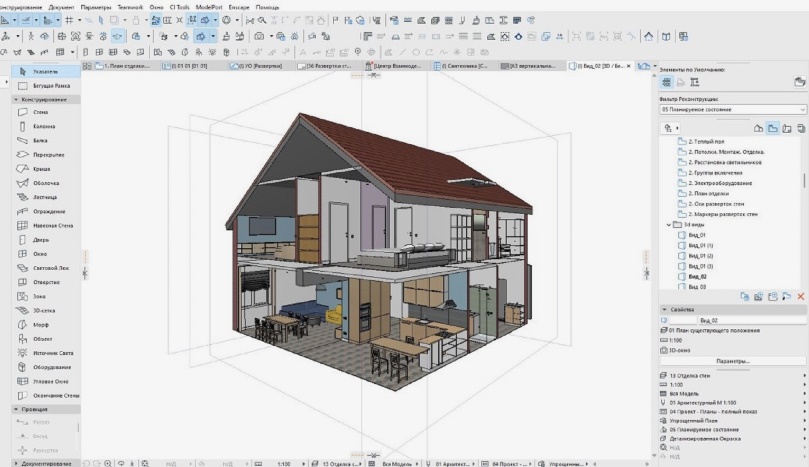Image resolution: width=809 pixels, height=467 pixels.
Task: Open the Фильтр Реконструкции dropdown
Action: click(x=733, y=109)
